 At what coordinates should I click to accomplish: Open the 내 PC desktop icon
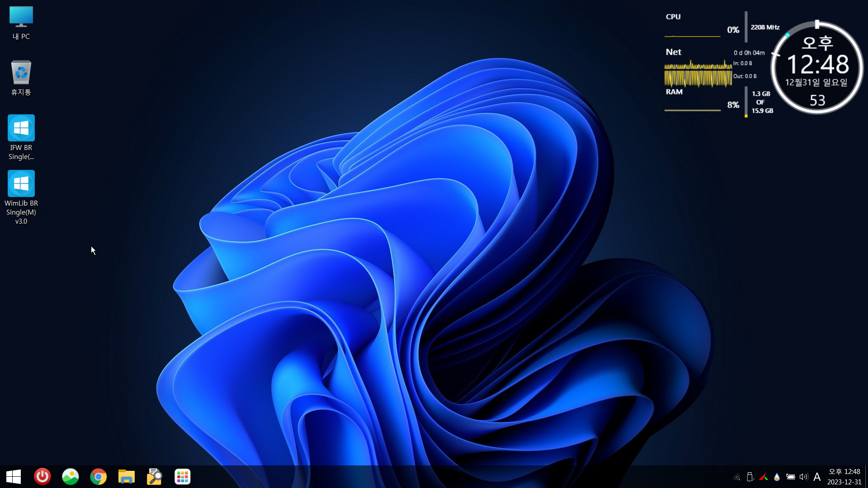(x=21, y=23)
